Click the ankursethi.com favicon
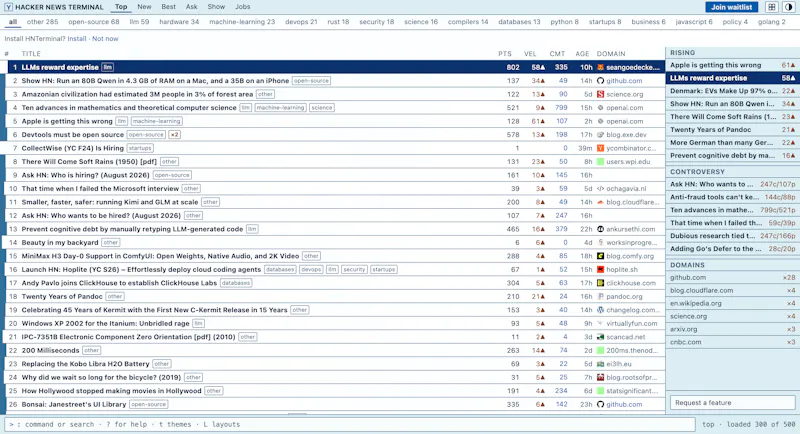 [x=601, y=229]
